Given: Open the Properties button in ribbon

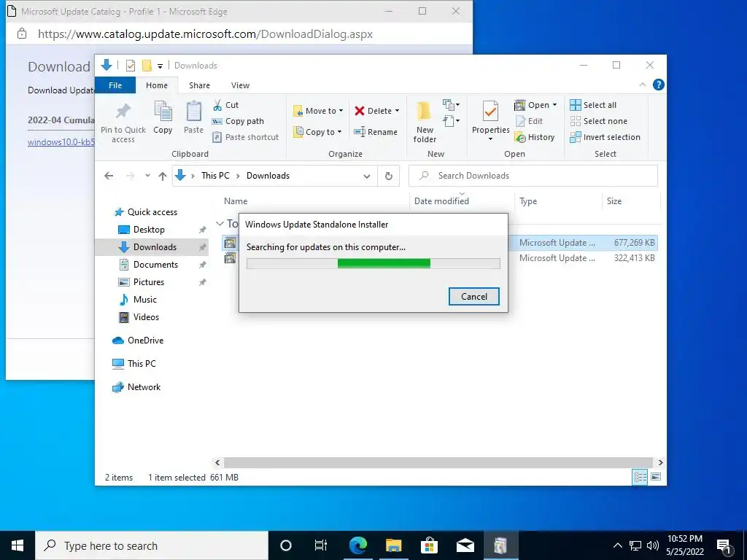Looking at the screenshot, I should 490,121.
